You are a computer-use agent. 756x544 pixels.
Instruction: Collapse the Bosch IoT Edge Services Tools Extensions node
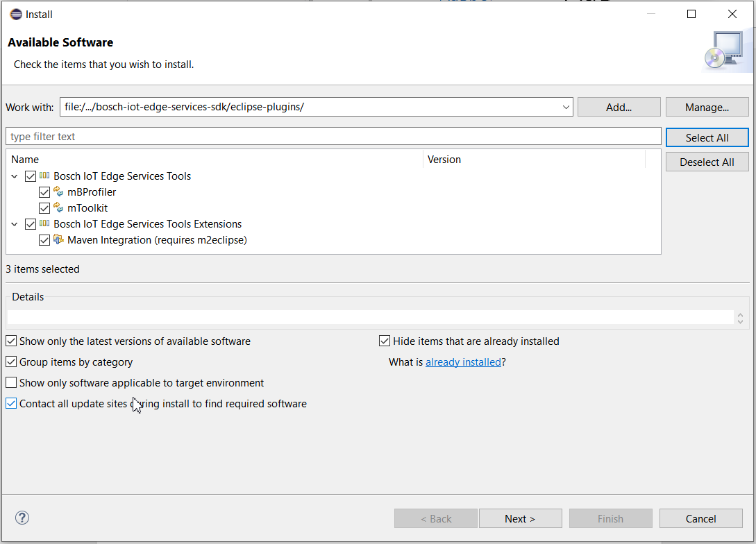pos(15,224)
